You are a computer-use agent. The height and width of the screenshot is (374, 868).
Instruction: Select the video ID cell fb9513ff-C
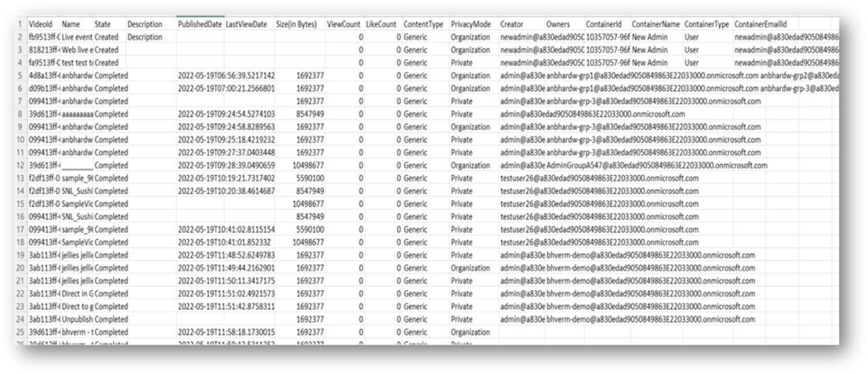pos(43,37)
